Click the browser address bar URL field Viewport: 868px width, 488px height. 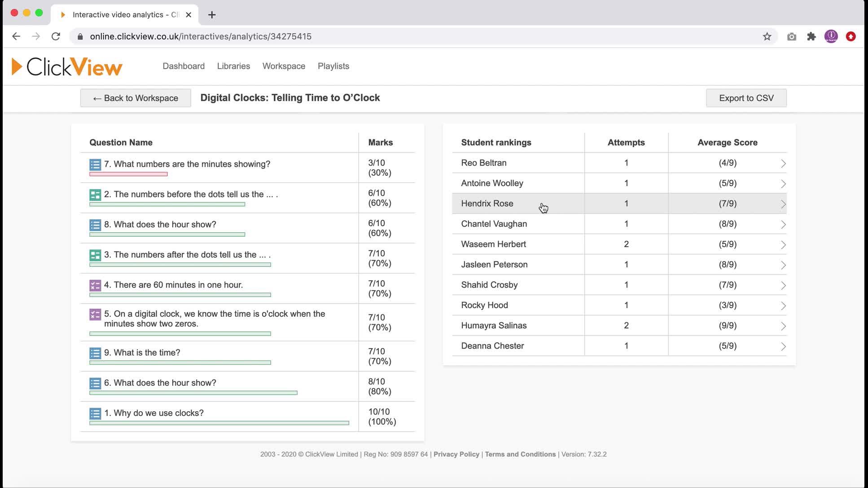pyautogui.click(x=201, y=36)
